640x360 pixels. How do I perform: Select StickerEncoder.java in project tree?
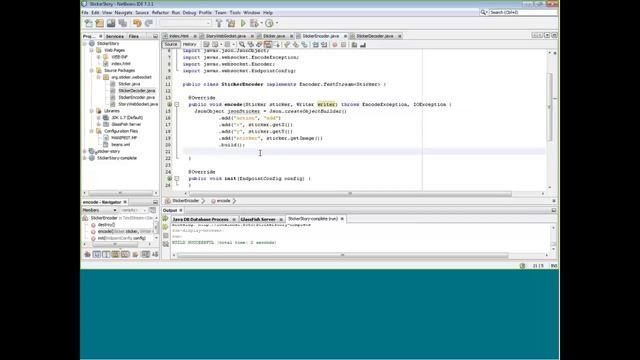[x=136, y=98]
